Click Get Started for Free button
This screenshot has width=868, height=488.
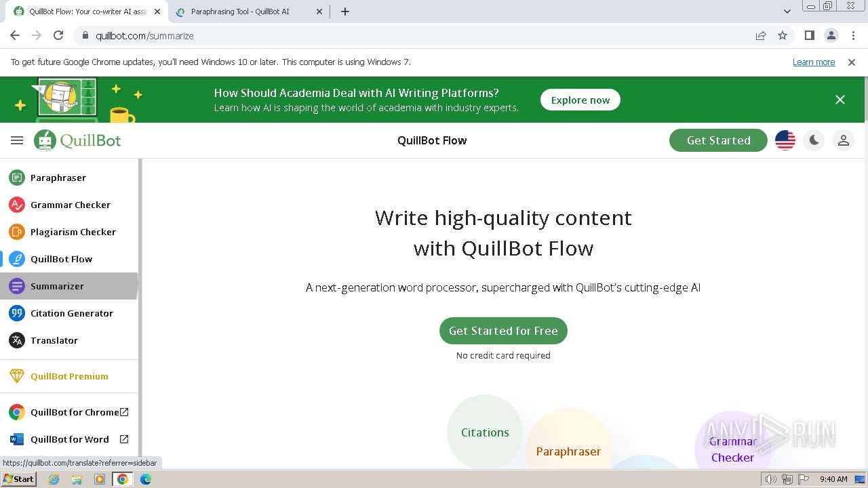click(503, 331)
